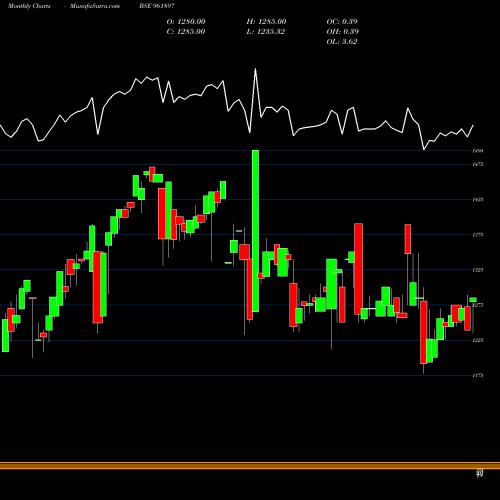Click the 'Monthly Charts' title text

pyautogui.click(x=29, y=6)
